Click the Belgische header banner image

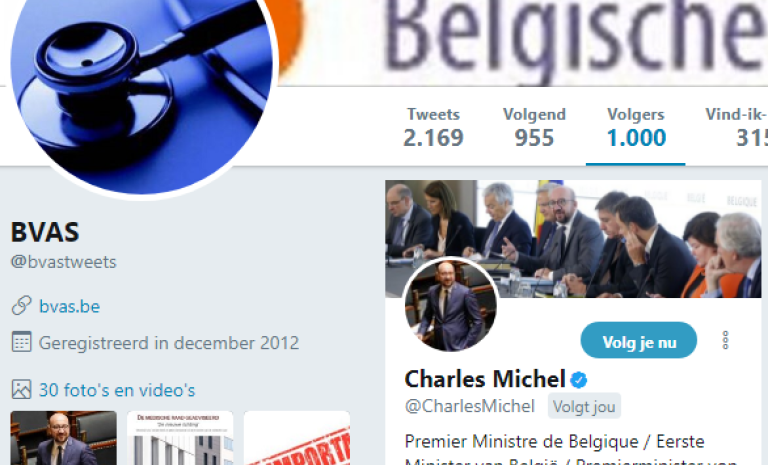coord(524,43)
